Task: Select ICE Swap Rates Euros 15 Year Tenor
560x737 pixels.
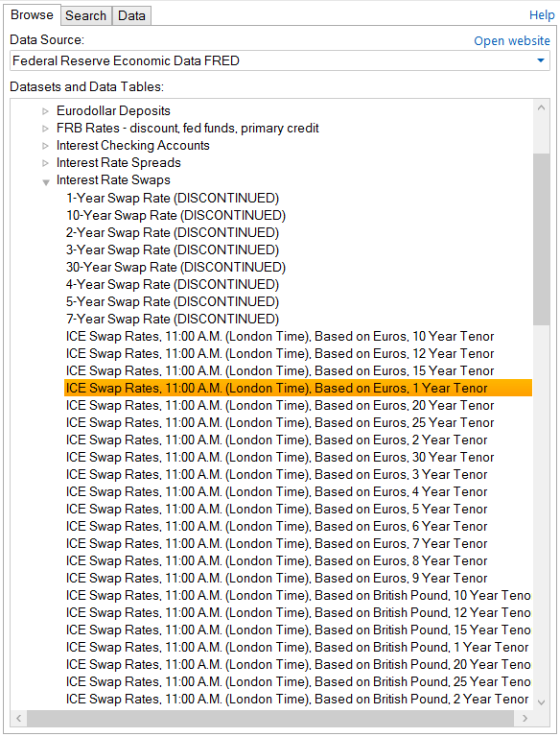Action: (280, 370)
